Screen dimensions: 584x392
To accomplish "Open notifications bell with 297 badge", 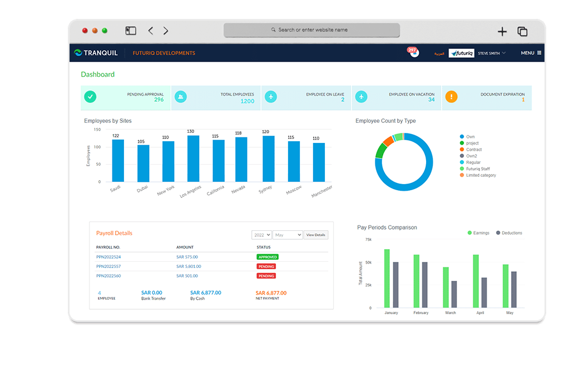I will pos(414,53).
